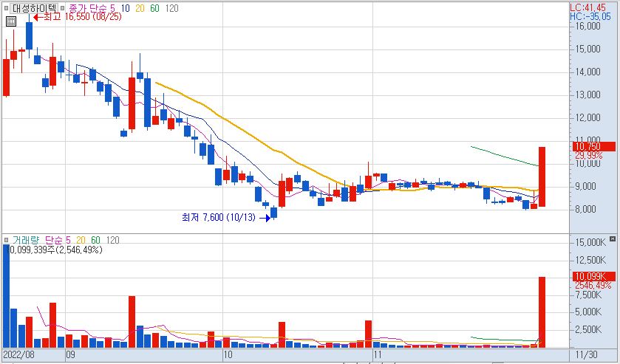Click the square marker right of 대성하이텍
The height and width of the screenshot is (364, 620).
pyautogui.click(x=63, y=8)
